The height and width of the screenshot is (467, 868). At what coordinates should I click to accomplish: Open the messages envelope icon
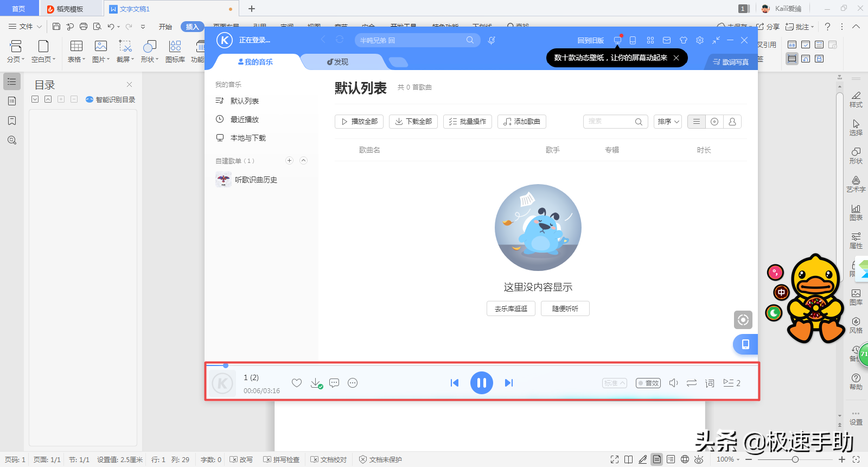(667, 40)
